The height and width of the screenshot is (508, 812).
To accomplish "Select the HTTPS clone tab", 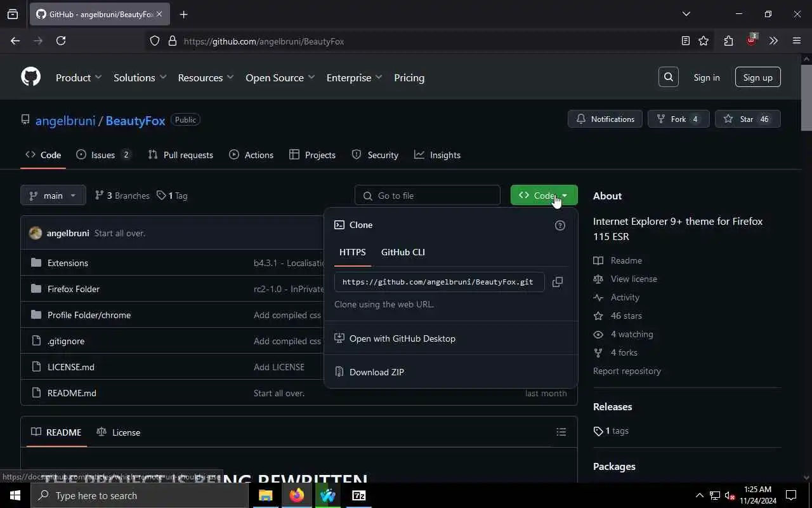I will tap(352, 252).
